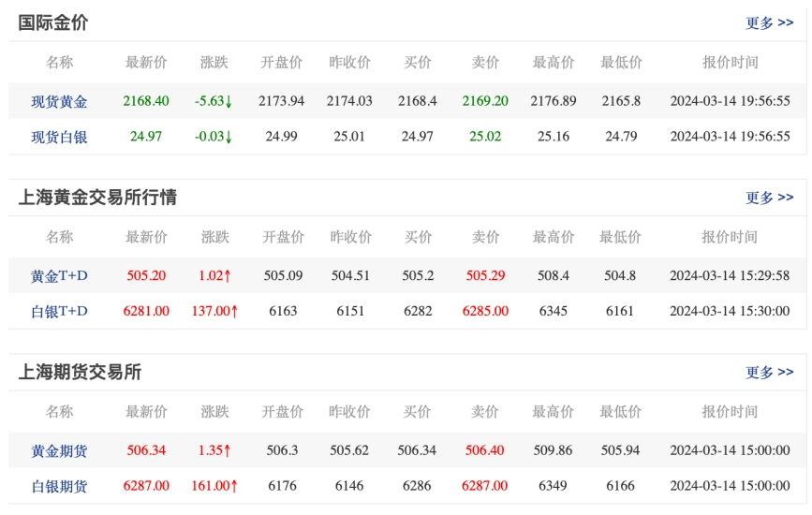Click the 现货黄金 latest price 2168.40

click(146, 101)
